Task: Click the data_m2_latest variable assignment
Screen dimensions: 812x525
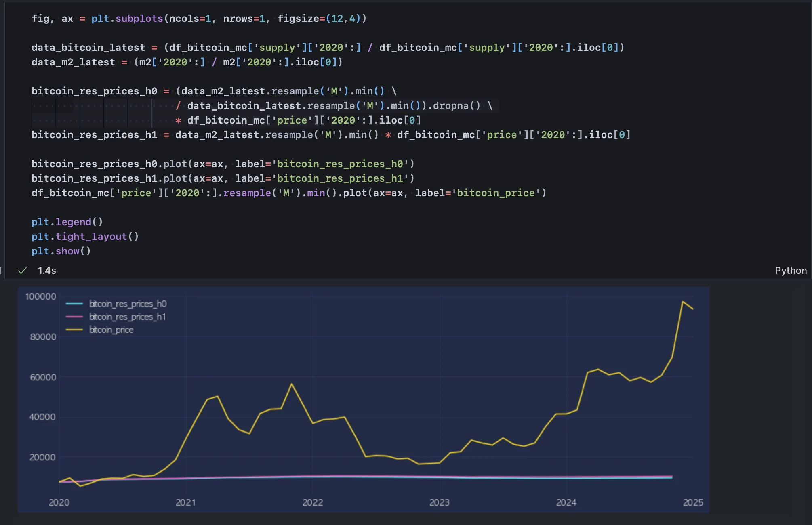Action: [x=73, y=62]
